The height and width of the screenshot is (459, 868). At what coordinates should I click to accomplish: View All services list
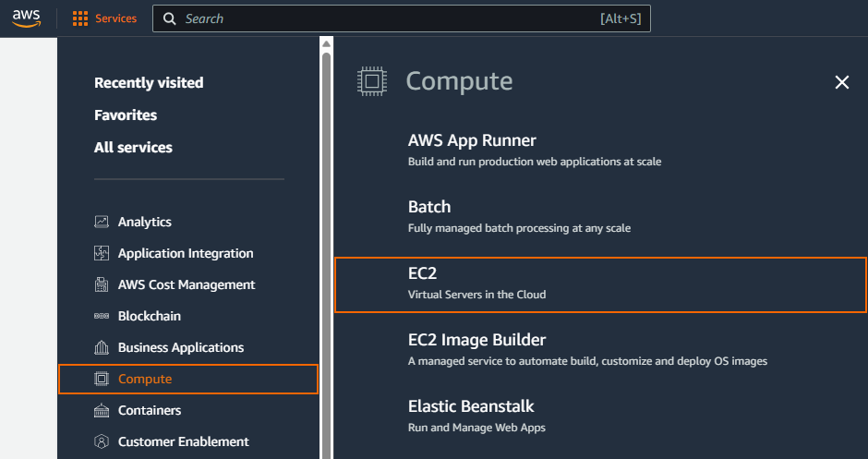pos(133,148)
